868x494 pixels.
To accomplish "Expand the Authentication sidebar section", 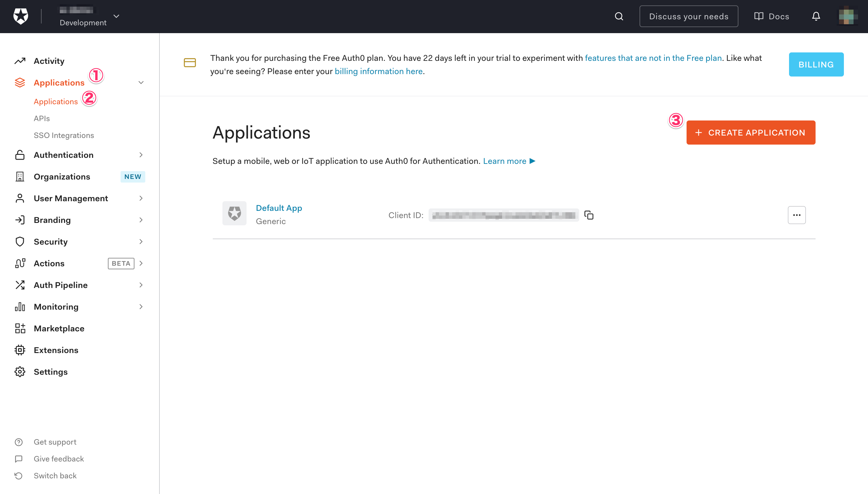I will click(141, 155).
